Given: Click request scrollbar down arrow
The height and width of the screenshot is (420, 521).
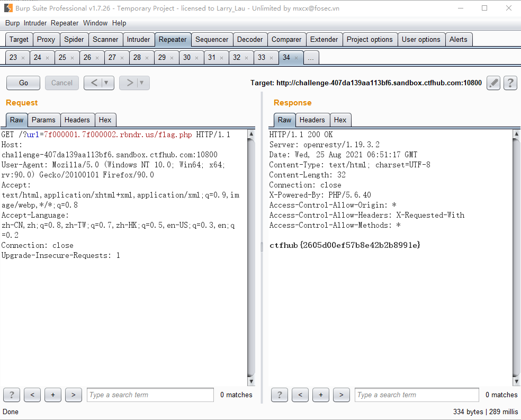Looking at the screenshot, I should pyautogui.click(x=251, y=381).
